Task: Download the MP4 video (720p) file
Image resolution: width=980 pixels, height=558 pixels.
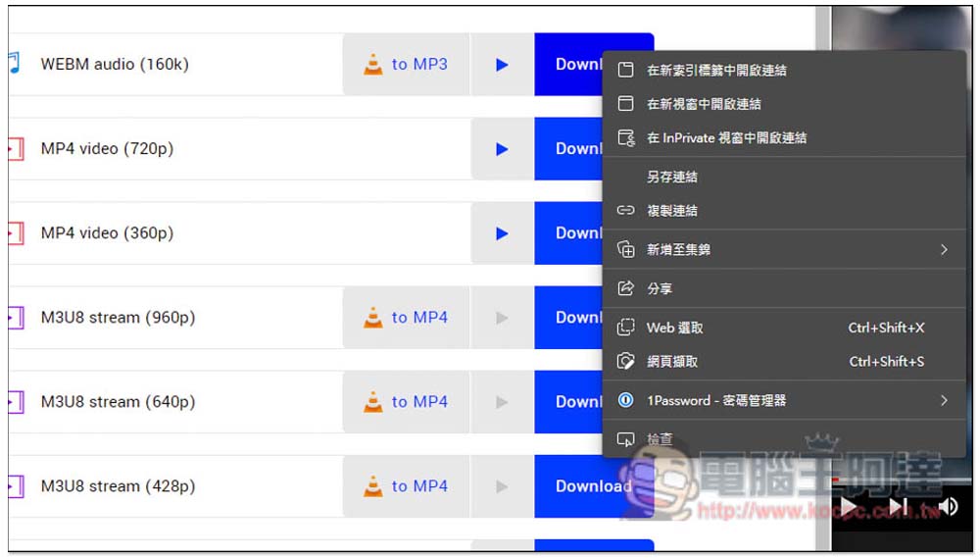Action: (568, 149)
